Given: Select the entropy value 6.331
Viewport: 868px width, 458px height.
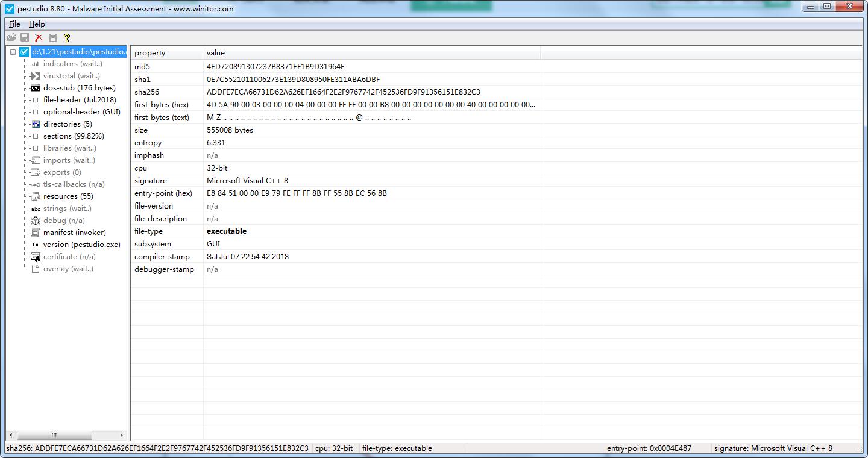Looking at the screenshot, I should 216,143.
